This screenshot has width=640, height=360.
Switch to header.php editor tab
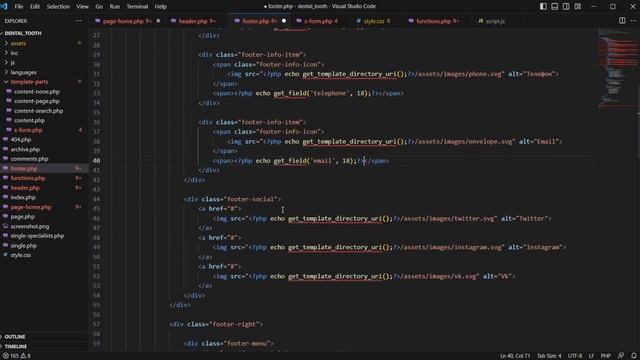tap(197, 21)
